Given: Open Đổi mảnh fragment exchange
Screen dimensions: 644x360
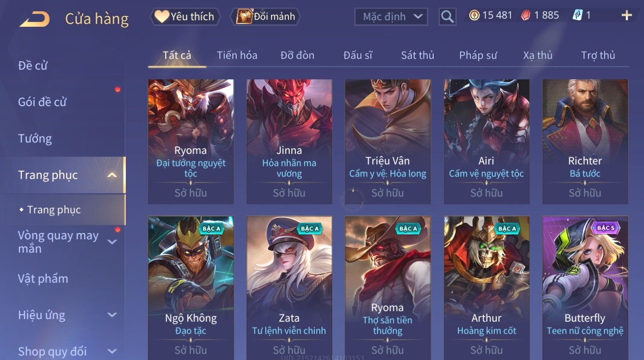Looking at the screenshot, I should tap(266, 17).
